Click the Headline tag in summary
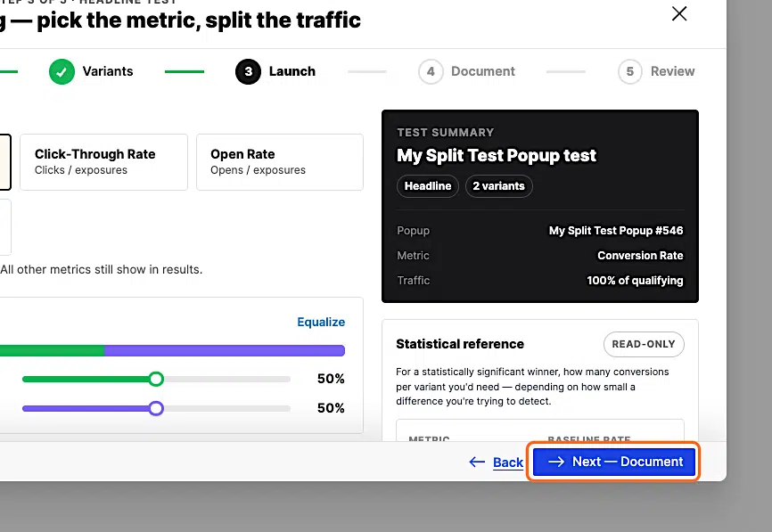 [x=428, y=186]
